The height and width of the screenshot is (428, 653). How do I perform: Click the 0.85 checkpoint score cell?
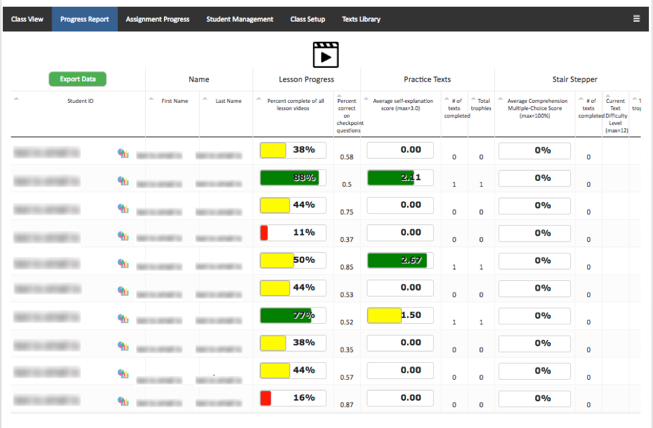(x=346, y=267)
